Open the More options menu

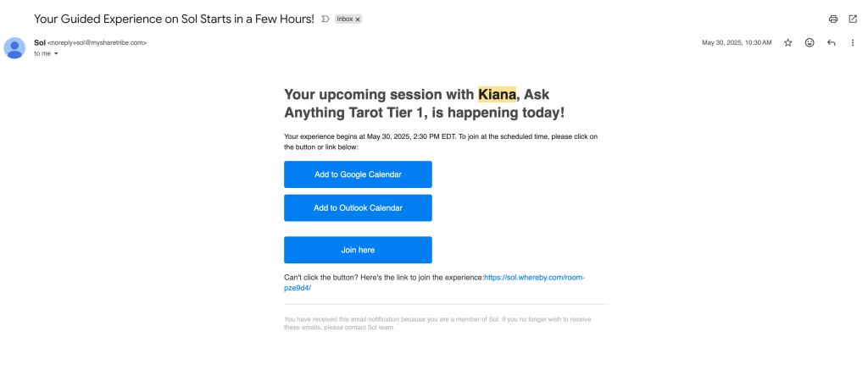pos(853,42)
